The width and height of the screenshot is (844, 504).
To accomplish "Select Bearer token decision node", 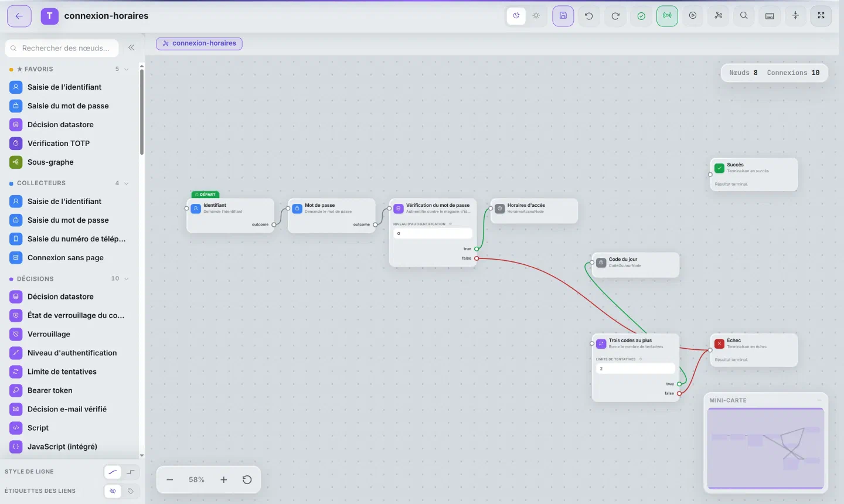I will click(69, 390).
